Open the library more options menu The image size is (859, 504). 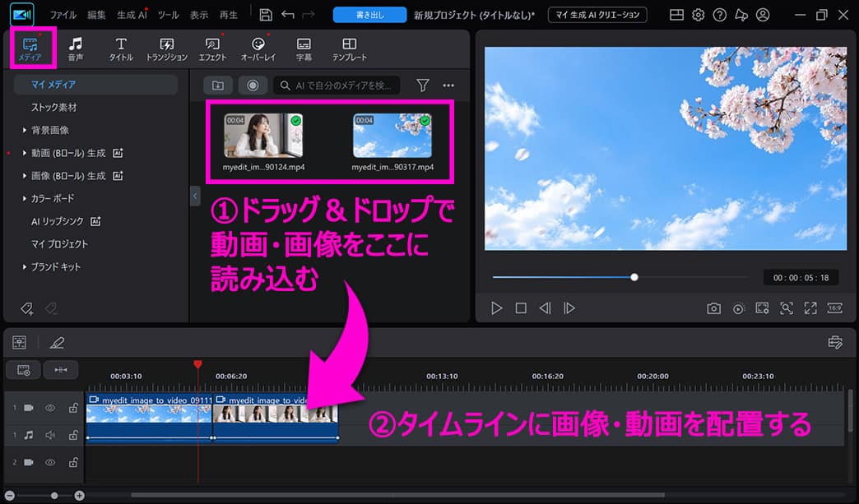pos(448,86)
